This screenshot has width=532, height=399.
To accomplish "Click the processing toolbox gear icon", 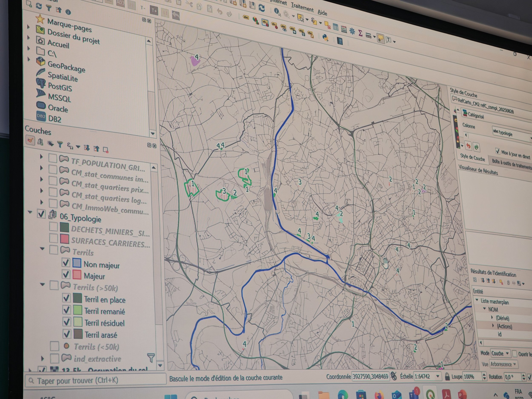I will (352, 31).
